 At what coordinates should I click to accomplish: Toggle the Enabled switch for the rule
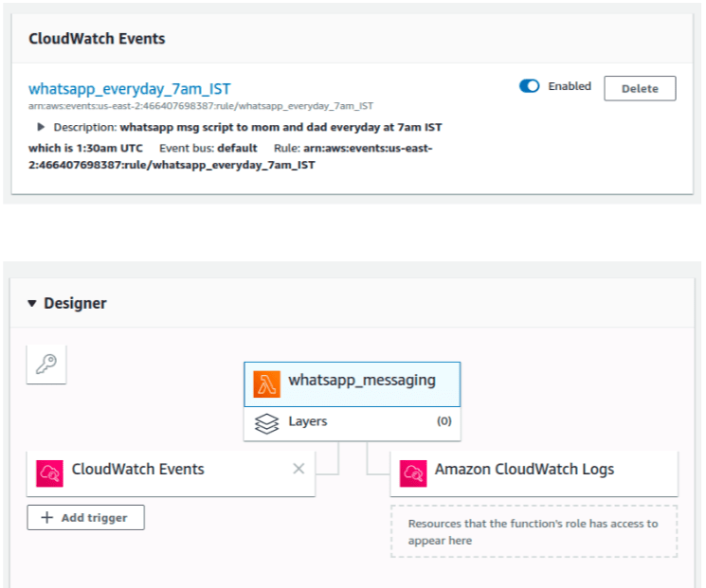(x=529, y=86)
